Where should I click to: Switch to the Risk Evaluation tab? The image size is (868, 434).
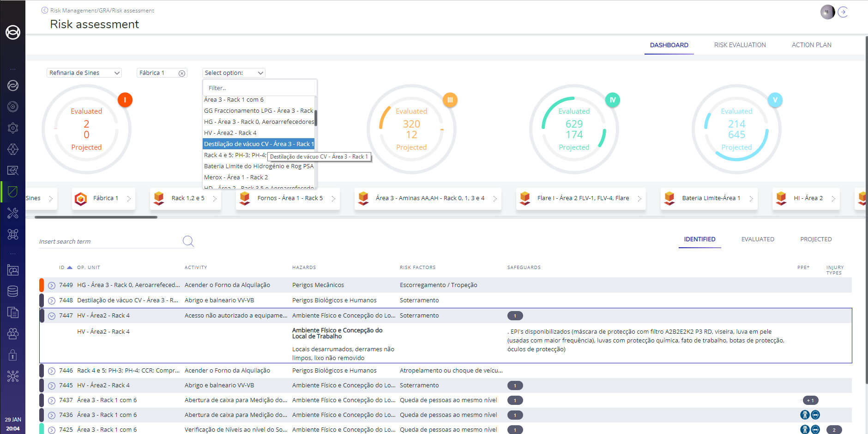pyautogui.click(x=740, y=45)
